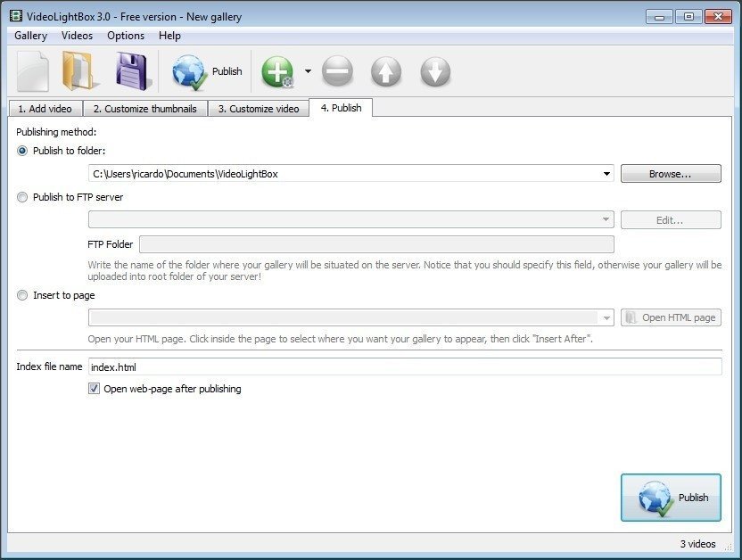Click the 3 videos status text

tap(698, 544)
